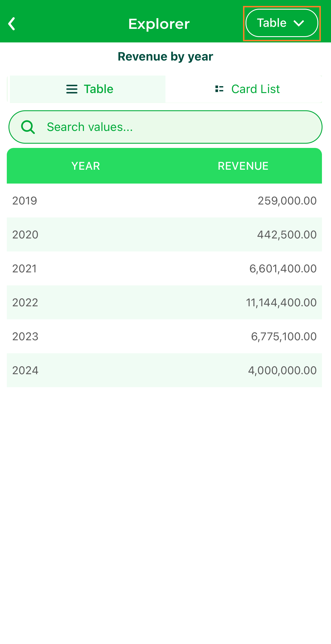
Task: Select the Table tab
Action: (88, 89)
